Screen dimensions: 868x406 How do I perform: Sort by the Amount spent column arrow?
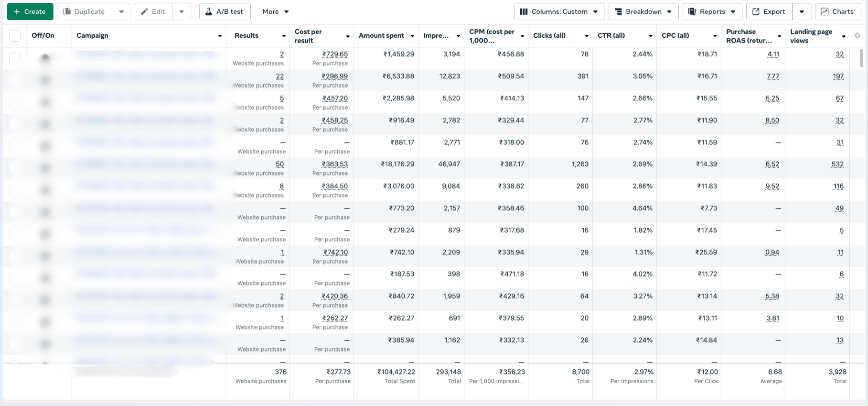[412, 36]
